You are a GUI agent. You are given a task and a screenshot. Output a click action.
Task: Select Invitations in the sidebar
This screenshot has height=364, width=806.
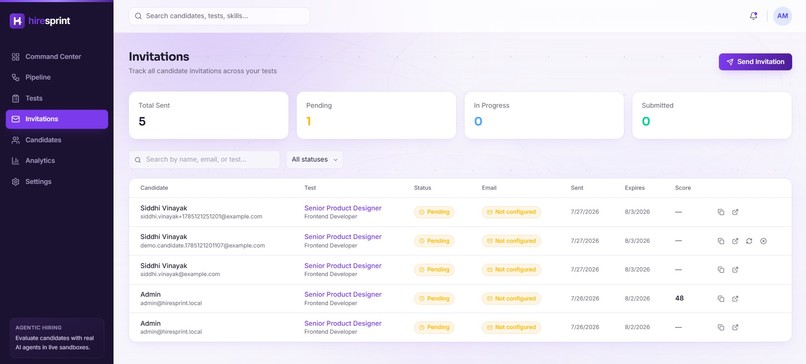click(57, 119)
